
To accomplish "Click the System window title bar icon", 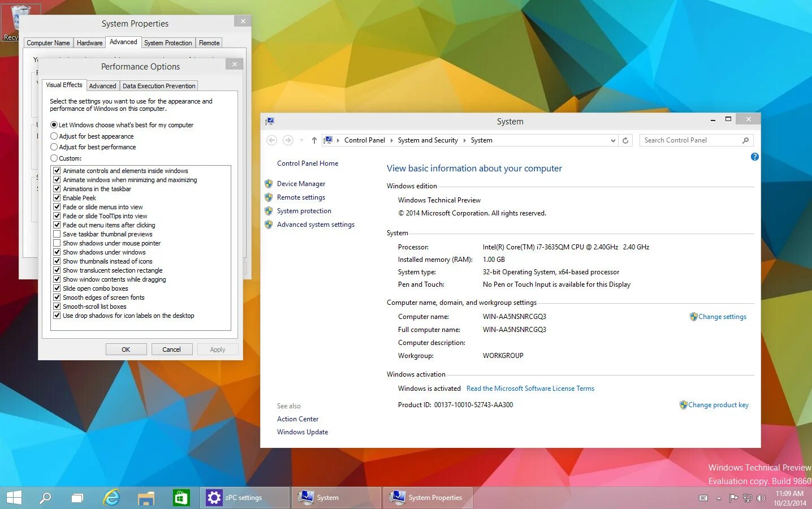I will pos(270,121).
